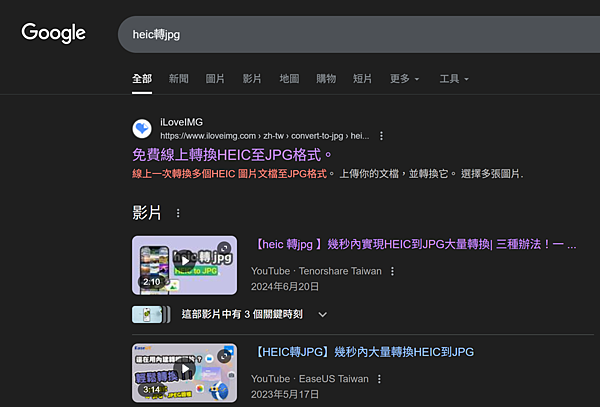Open the 更多 dropdown menu

pos(404,79)
